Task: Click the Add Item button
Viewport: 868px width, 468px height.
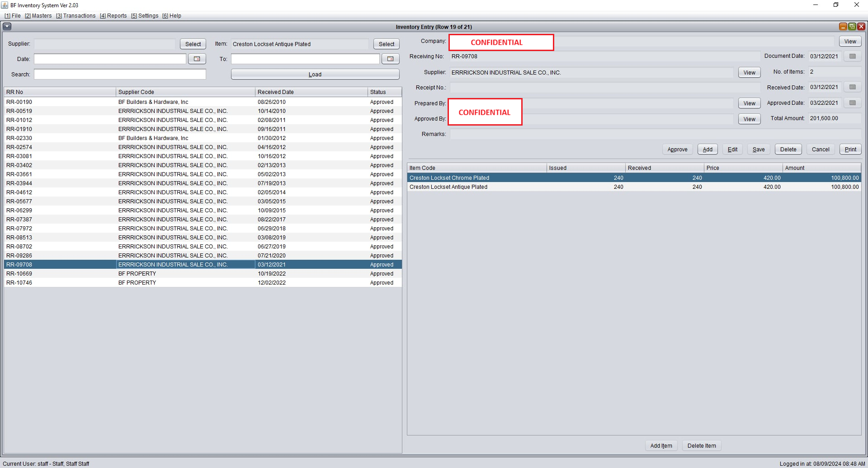Action: pyautogui.click(x=661, y=446)
